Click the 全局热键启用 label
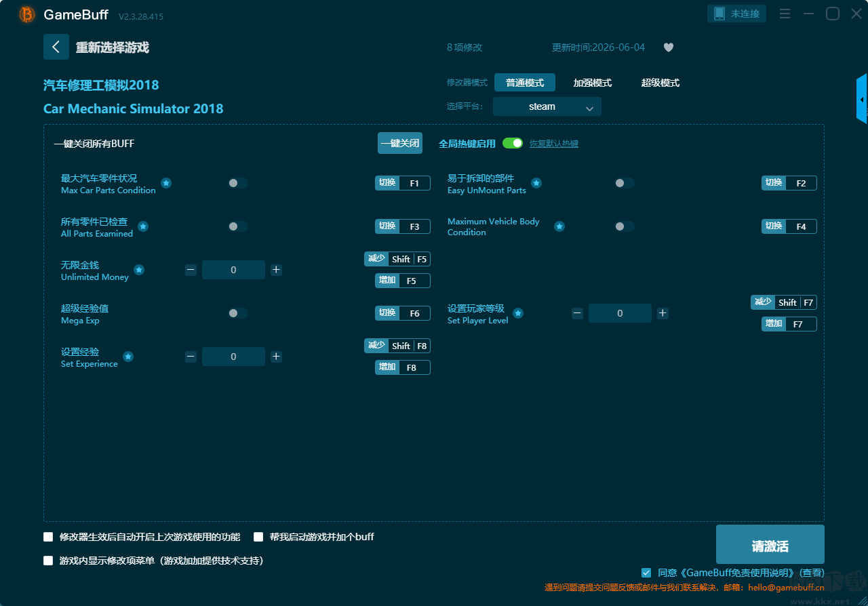868x606 pixels. 467,144
